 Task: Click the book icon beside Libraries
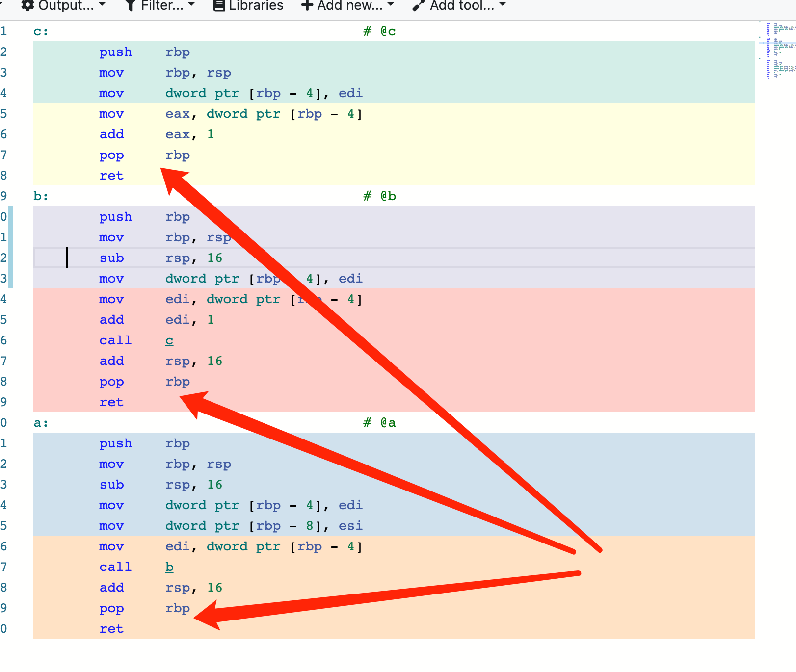[x=218, y=5]
